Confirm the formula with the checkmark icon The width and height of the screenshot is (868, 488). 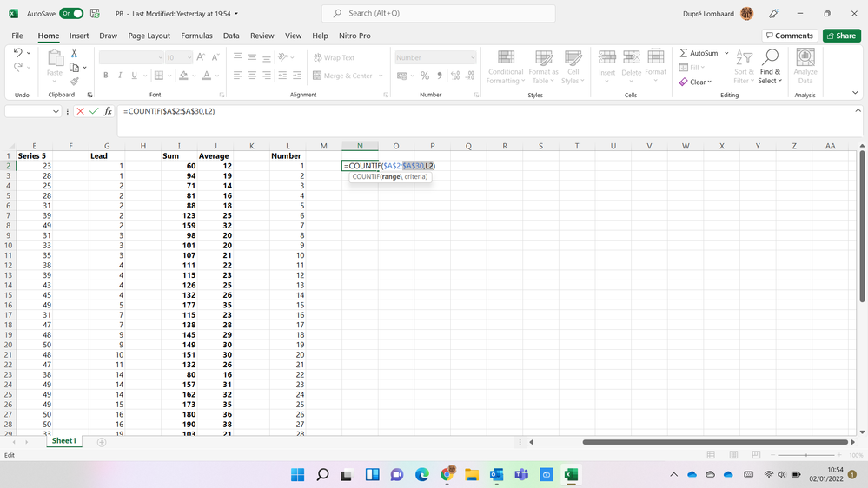(94, 111)
